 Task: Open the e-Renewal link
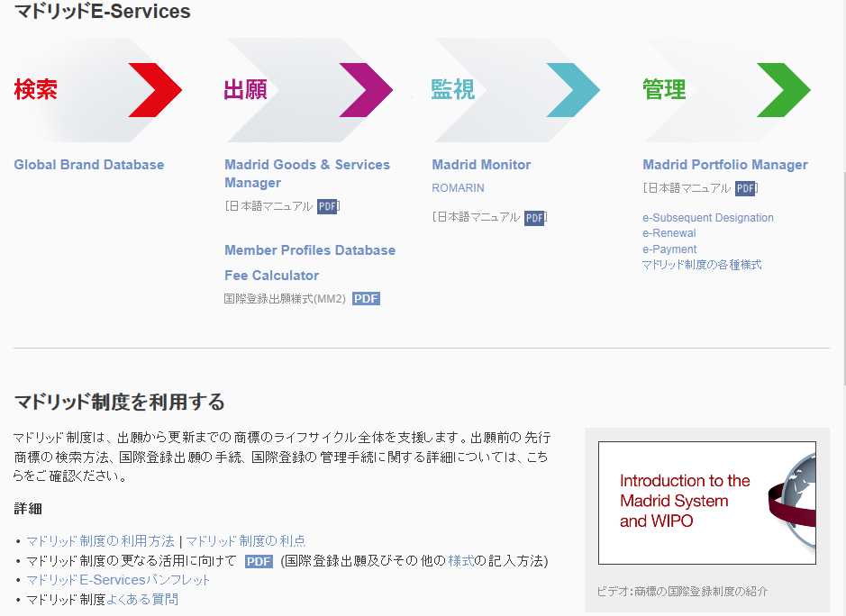coord(669,233)
